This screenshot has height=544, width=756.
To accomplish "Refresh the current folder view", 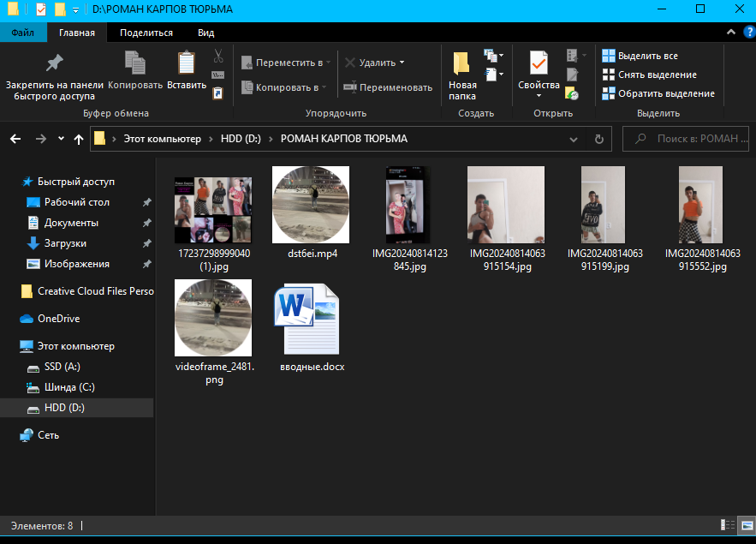I will coord(599,139).
